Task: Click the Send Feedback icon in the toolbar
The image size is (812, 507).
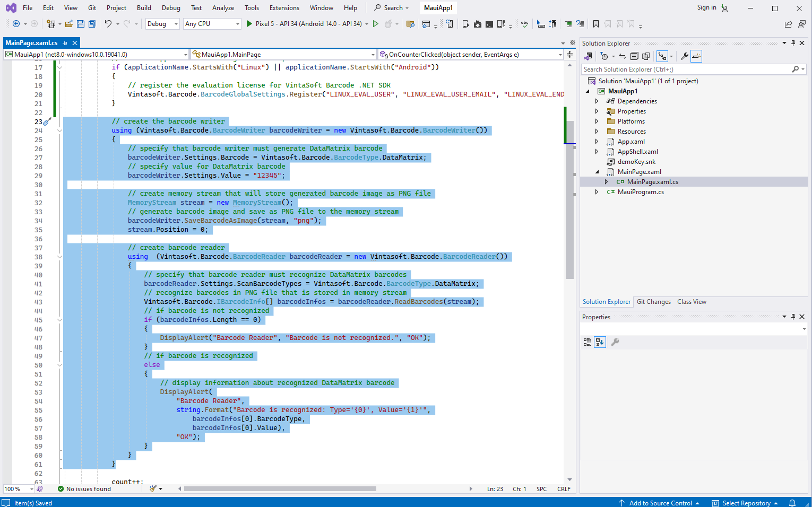Action: tap(802, 24)
